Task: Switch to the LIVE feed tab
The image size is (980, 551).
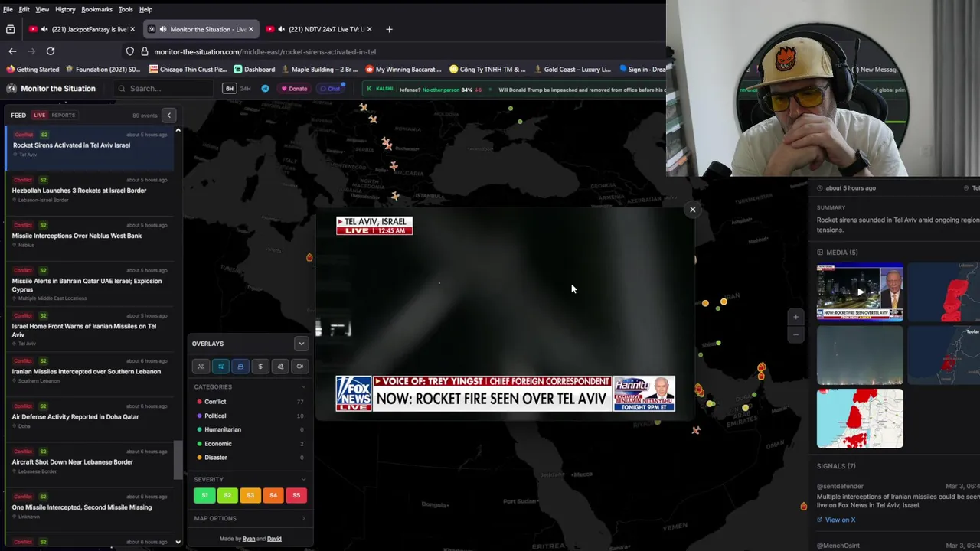Action: pos(39,115)
